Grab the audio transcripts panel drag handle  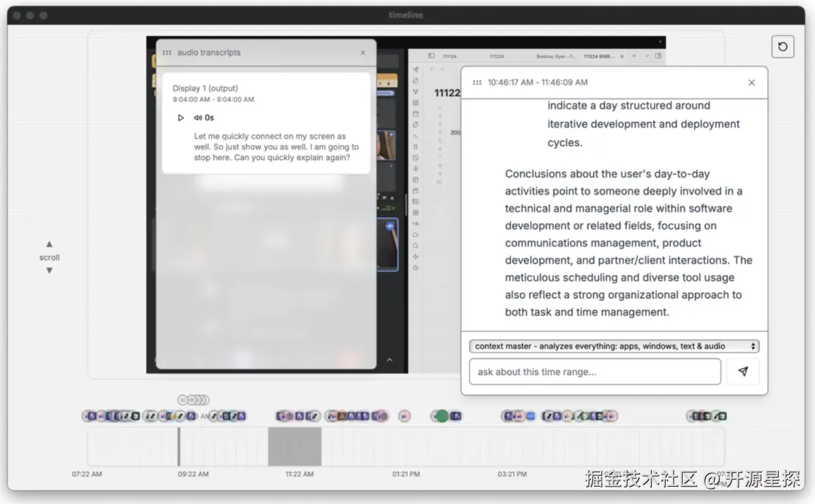pos(167,53)
